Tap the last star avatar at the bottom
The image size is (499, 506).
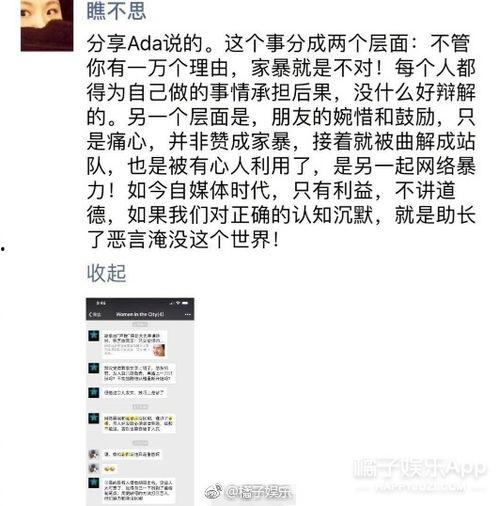point(94,483)
